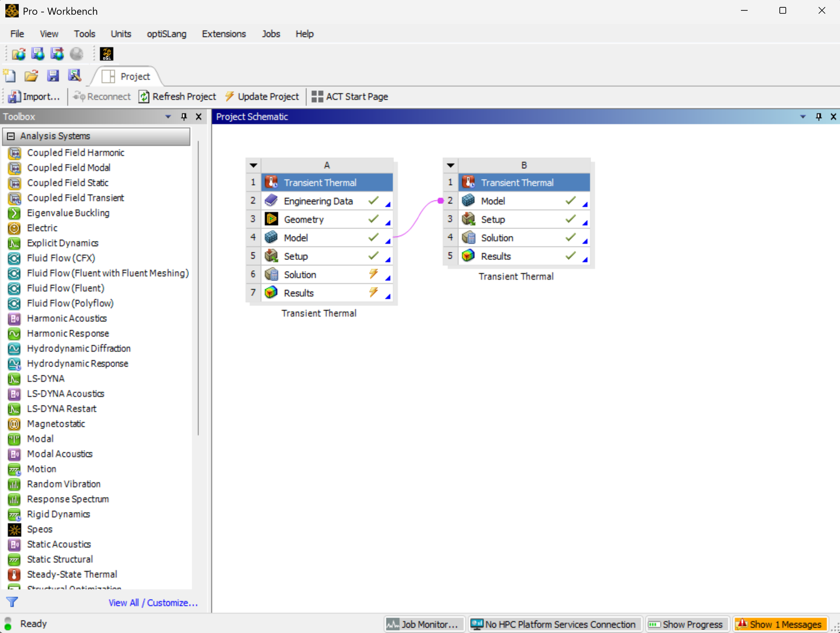The image size is (840, 633).
Task: Select Static Structural in the Toolbox
Action: click(x=60, y=559)
